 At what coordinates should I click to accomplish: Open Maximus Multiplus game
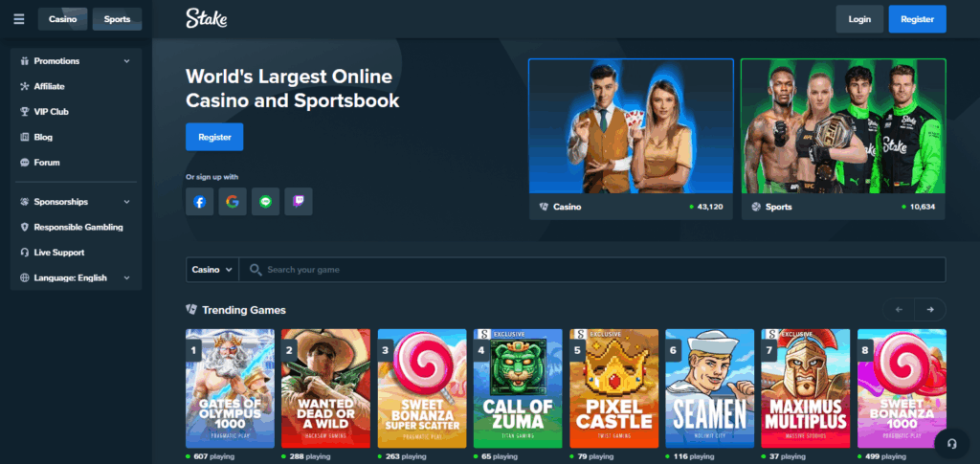tap(806, 388)
